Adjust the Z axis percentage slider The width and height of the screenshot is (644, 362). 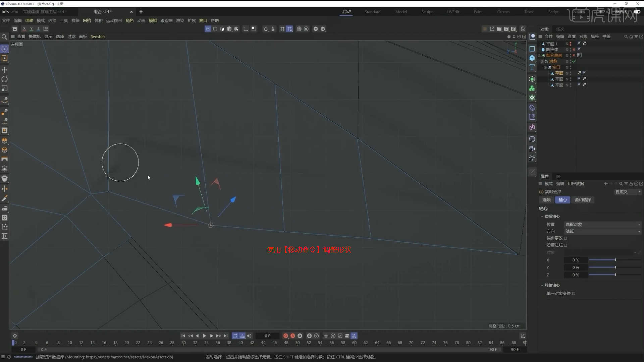coord(615,275)
